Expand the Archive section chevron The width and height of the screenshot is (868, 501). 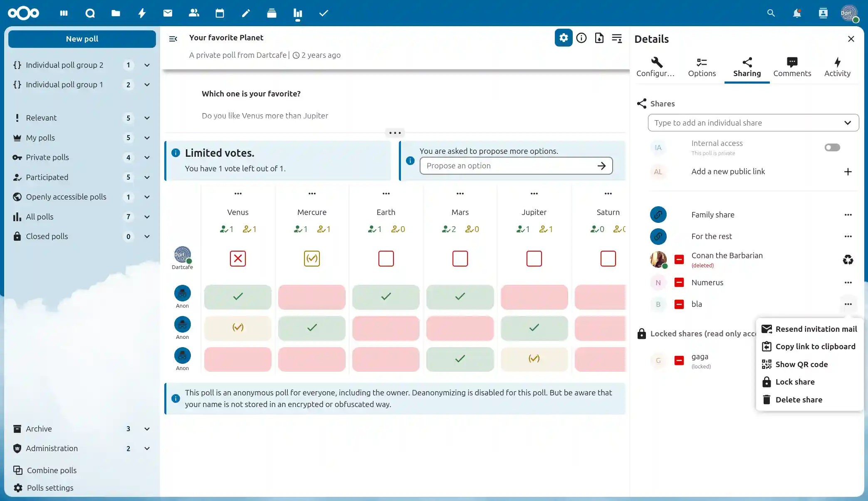pyautogui.click(x=147, y=429)
